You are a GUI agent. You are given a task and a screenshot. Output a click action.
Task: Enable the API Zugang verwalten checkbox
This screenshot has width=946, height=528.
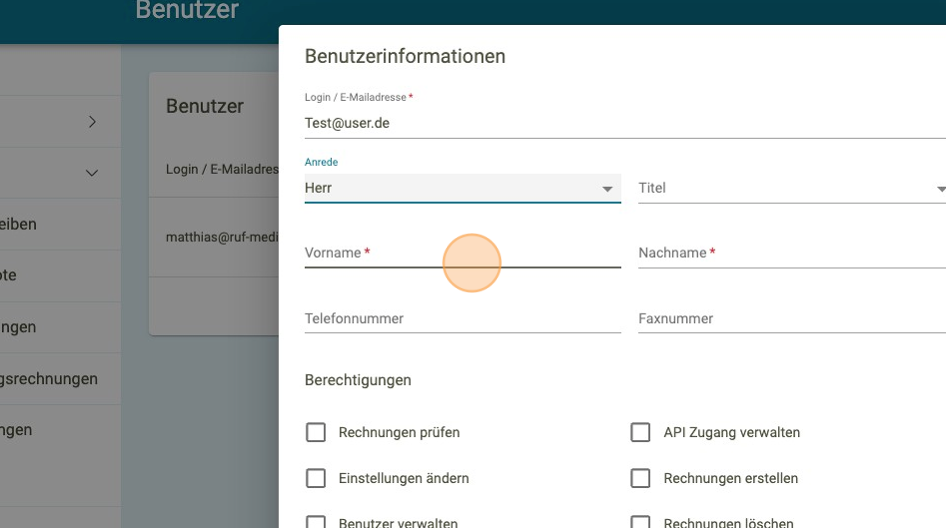[x=640, y=432]
